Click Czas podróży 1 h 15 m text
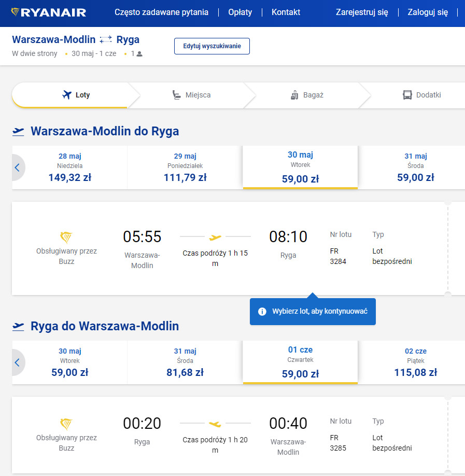This screenshot has width=465, height=476. [x=215, y=258]
